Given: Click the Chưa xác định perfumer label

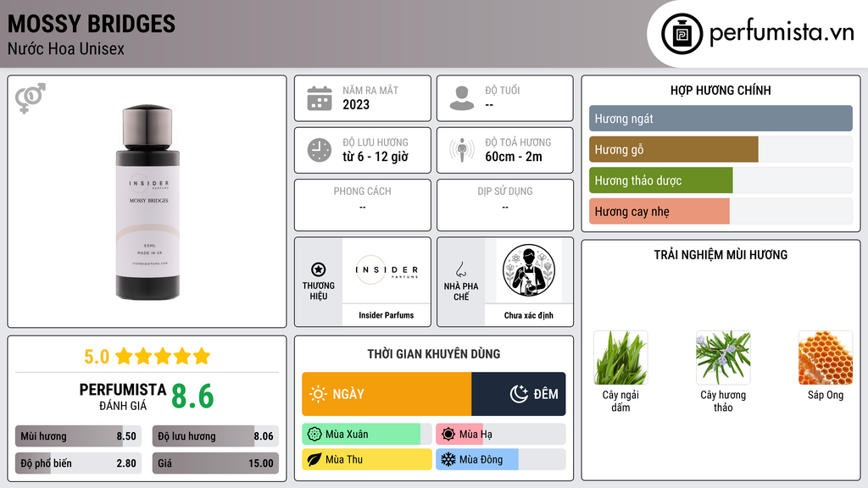Looking at the screenshot, I should (529, 315).
